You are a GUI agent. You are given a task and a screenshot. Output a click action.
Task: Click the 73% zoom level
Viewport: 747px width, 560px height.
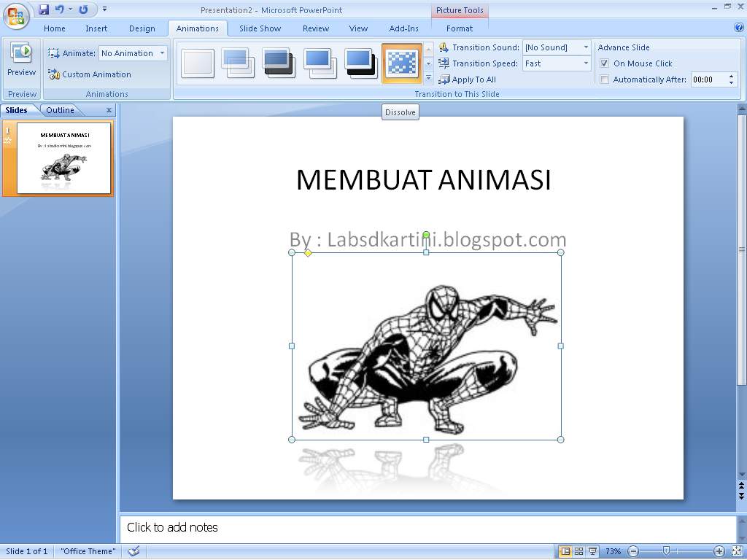tap(613, 551)
